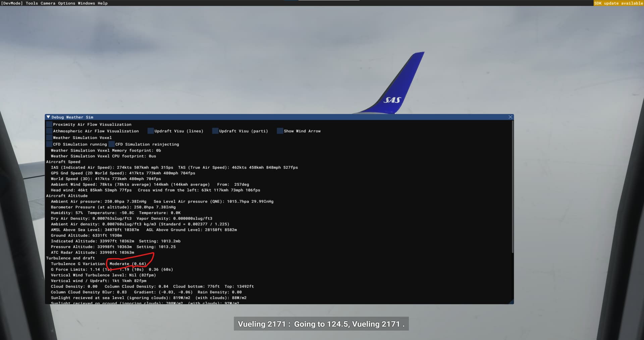Close the Debug Weather Sim window

click(510, 117)
